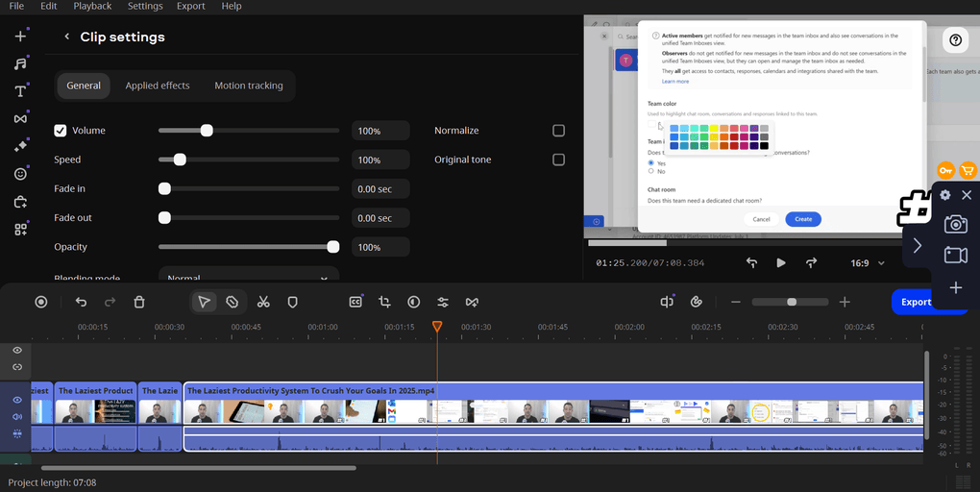Split clip with the scissors icon
Image resolution: width=980 pixels, height=492 pixels.
point(263,302)
